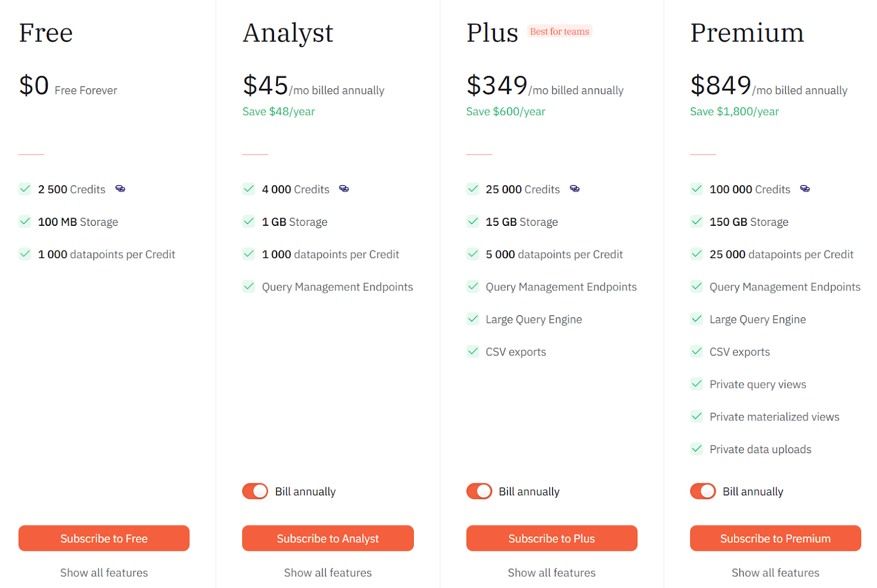
Task: Select Subscribe to Premium button
Action: [776, 538]
